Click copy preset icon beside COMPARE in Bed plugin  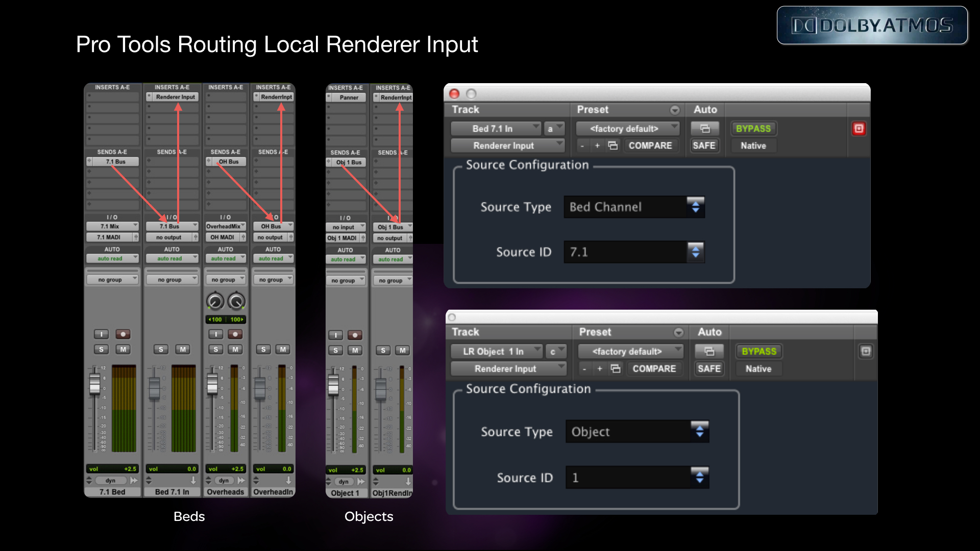point(613,146)
